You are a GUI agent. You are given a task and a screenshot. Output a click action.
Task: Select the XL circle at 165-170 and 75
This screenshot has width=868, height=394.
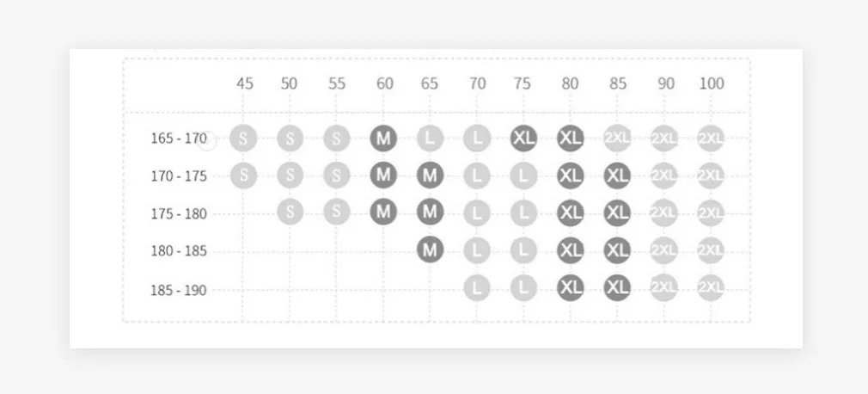[x=523, y=138]
